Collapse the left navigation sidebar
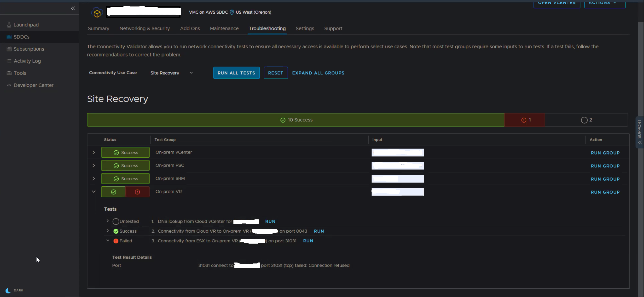 coord(73,8)
